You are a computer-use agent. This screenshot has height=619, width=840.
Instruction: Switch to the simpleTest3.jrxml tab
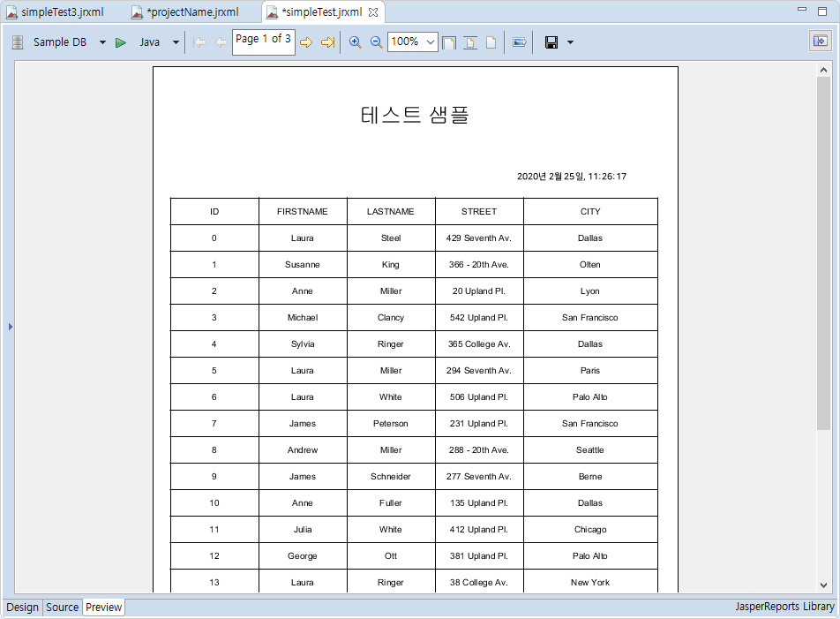[x=56, y=11]
